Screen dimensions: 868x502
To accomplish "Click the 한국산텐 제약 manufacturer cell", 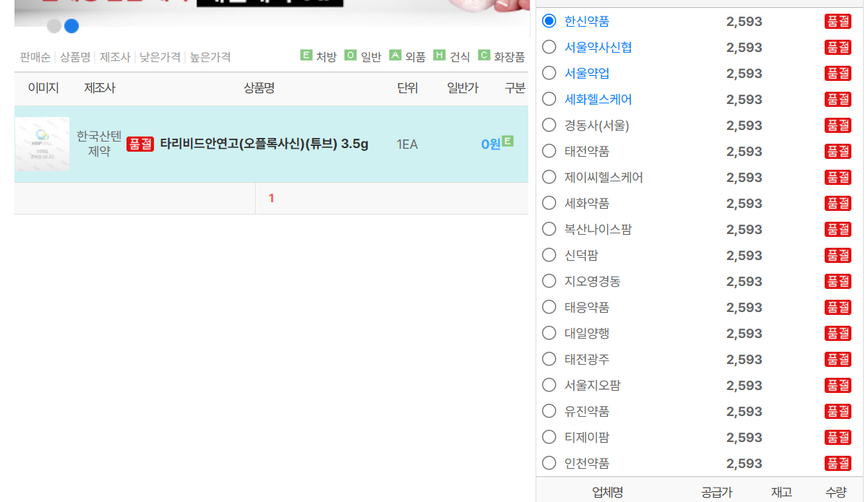I will (100, 144).
